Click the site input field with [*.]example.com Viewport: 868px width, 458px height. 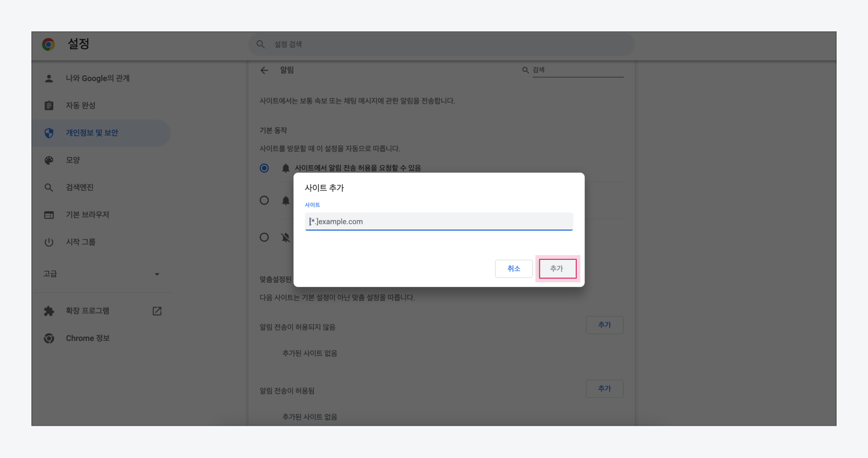click(439, 222)
